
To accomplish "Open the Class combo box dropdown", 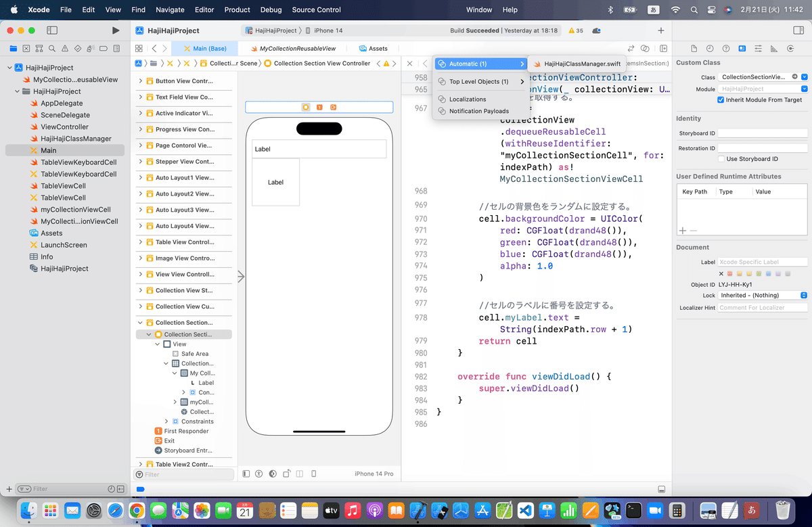I will click(x=804, y=77).
